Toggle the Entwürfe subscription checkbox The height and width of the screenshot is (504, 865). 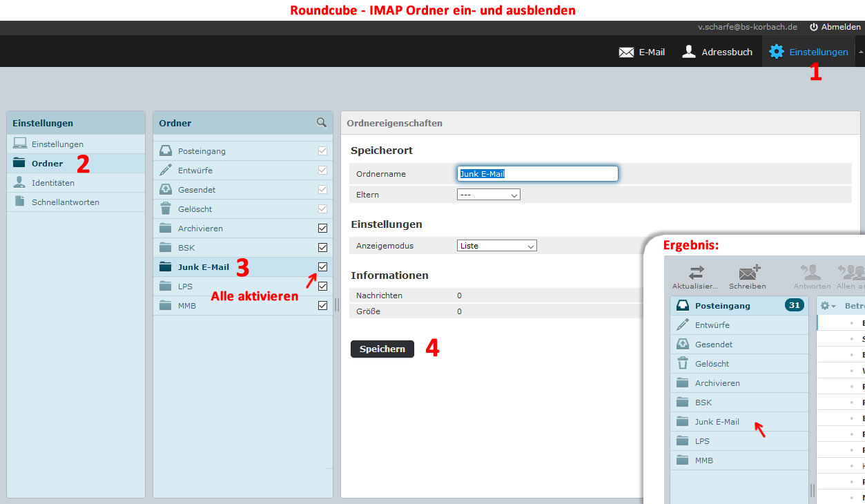pos(322,171)
